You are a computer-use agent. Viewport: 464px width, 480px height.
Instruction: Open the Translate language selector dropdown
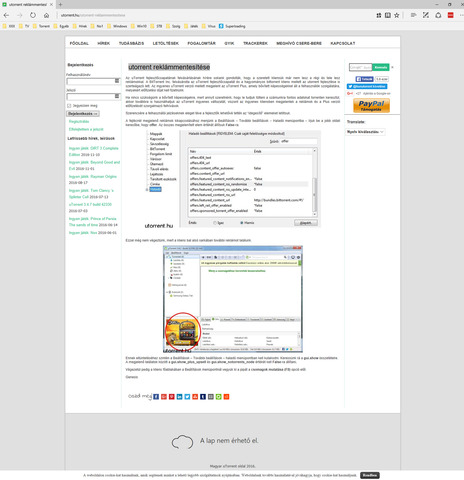(365, 132)
